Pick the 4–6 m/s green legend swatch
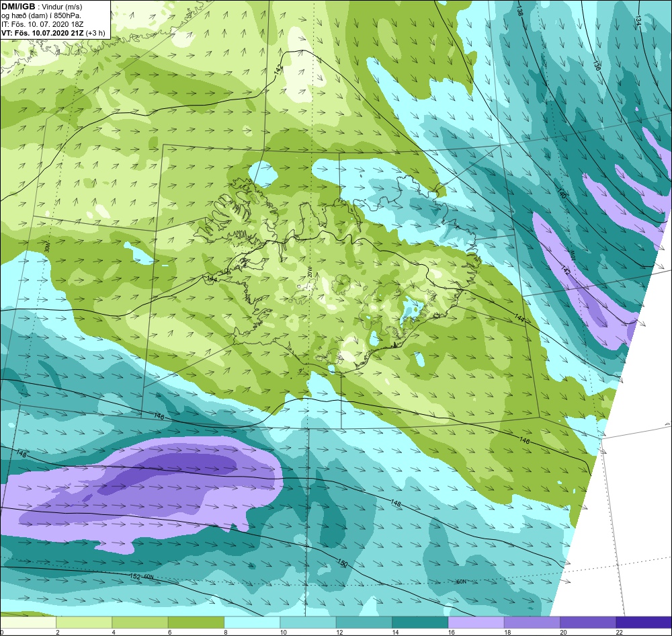The height and width of the screenshot is (636, 672). 140,622
